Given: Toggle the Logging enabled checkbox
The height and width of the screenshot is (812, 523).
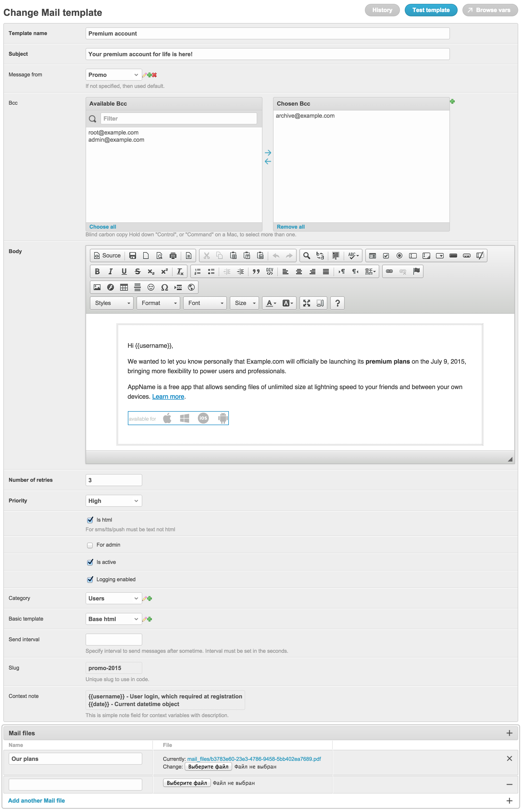Looking at the screenshot, I should point(90,580).
